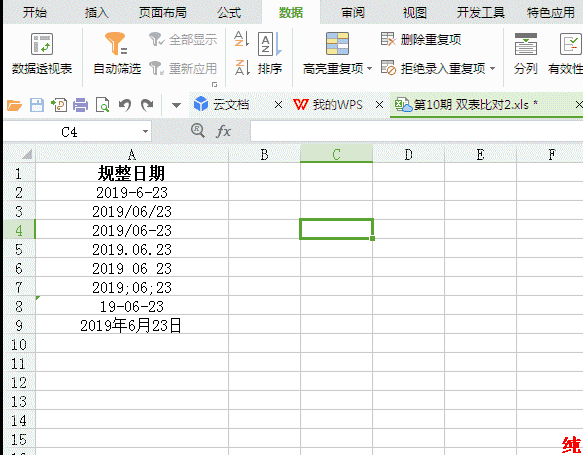The image size is (583, 455).
Task: Click the Redo arrow
Action: [x=147, y=105]
